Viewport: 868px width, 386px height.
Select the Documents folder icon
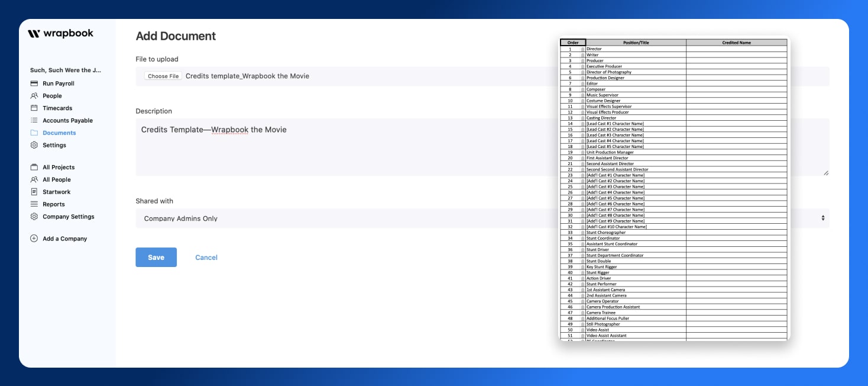pyautogui.click(x=34, y=133)
